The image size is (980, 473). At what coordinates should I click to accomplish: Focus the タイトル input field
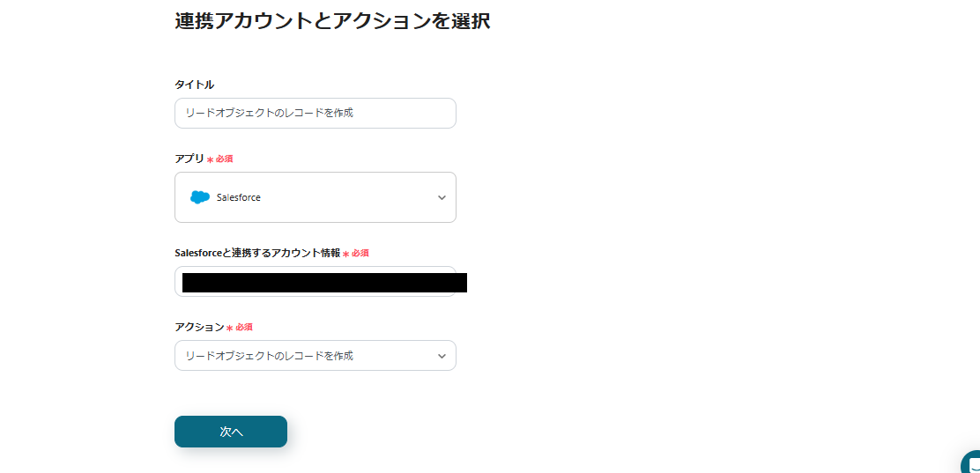coord(315,113)
